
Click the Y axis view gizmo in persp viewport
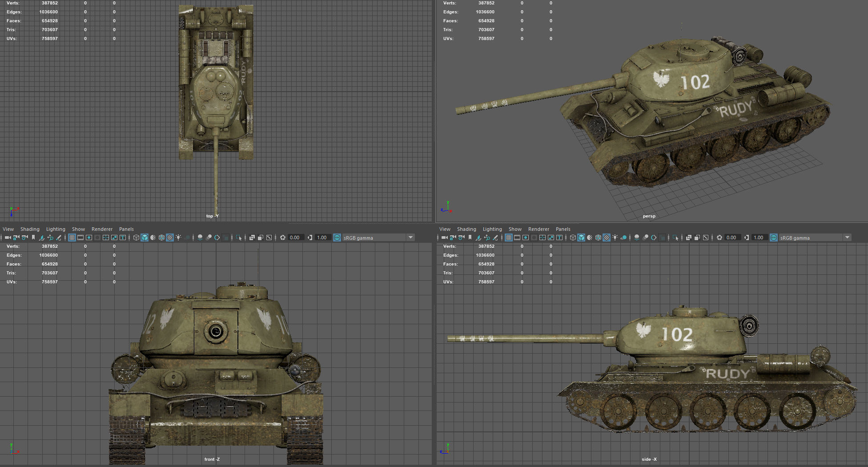[447, 203]
